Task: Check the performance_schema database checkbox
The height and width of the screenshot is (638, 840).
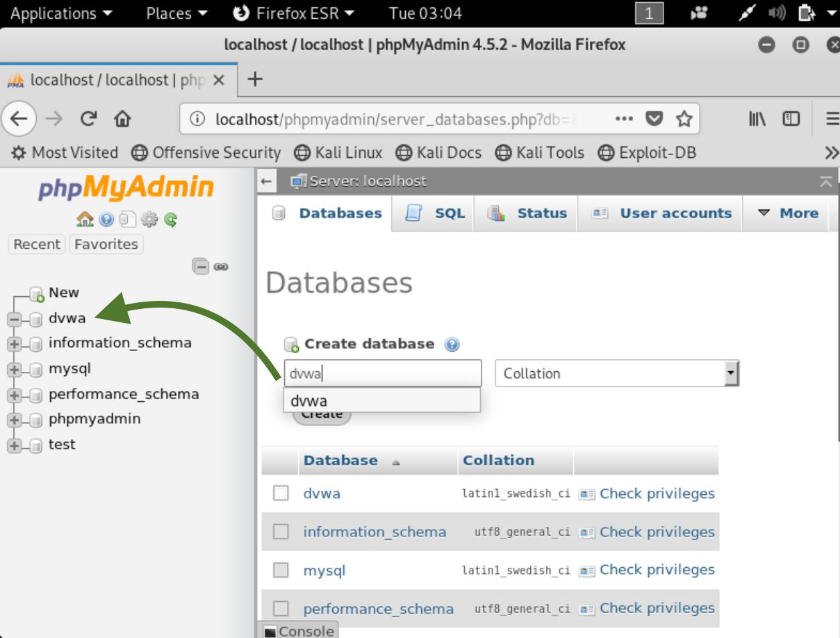Action: (281, 608)
